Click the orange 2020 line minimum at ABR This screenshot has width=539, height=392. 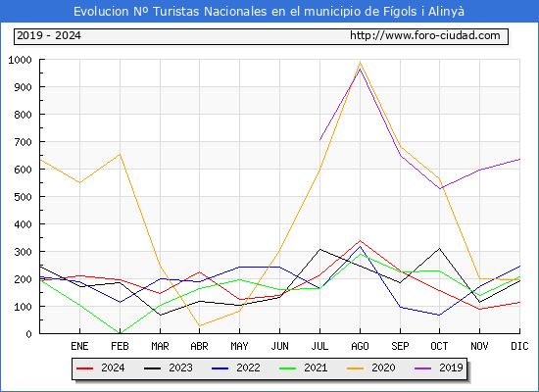pos(199,326)
